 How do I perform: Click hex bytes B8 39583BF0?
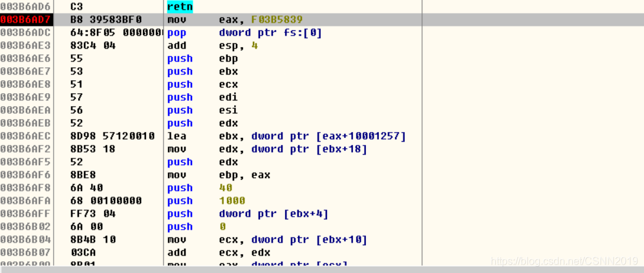click(x=105, y=20)
